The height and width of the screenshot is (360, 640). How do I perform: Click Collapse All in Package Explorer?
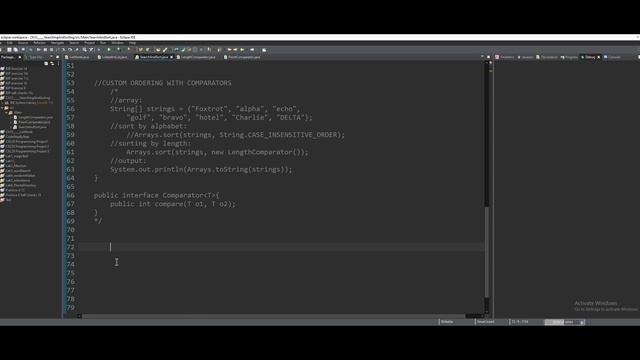46,63
